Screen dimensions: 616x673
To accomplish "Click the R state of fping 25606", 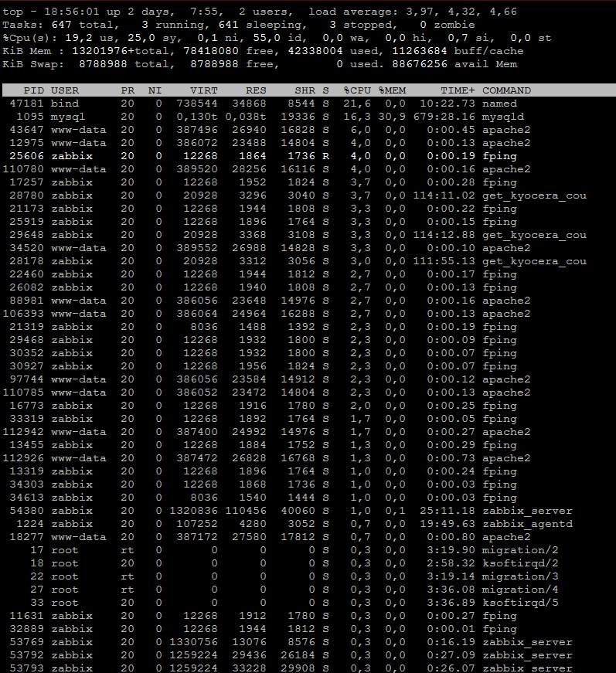I will pyautogui.click(x=326, y=156).
